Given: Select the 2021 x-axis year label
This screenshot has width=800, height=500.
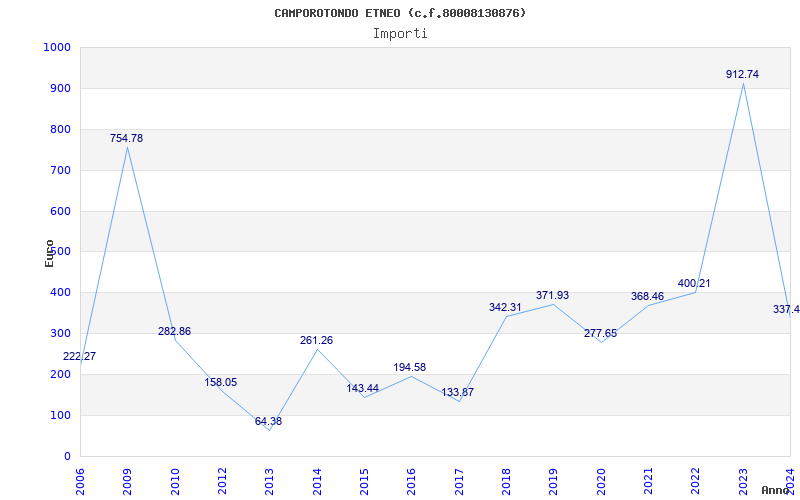Looking at the screenshot, I should click(648, 481).
